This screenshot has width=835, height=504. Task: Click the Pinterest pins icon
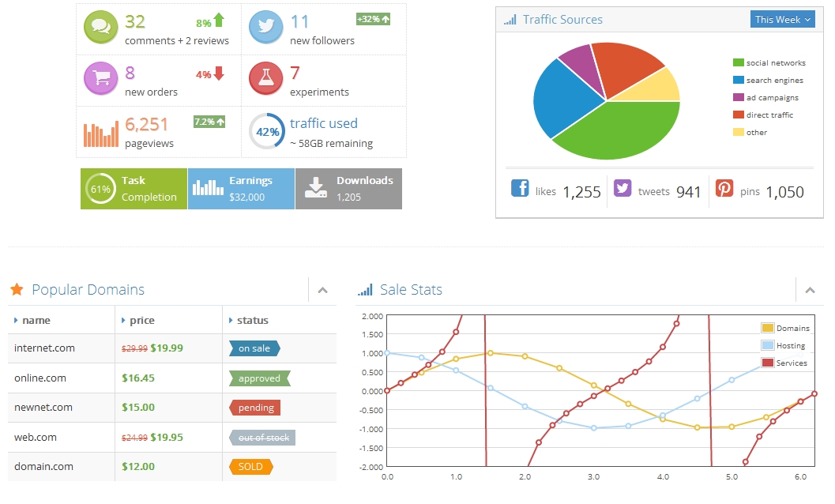pos(724,189)
